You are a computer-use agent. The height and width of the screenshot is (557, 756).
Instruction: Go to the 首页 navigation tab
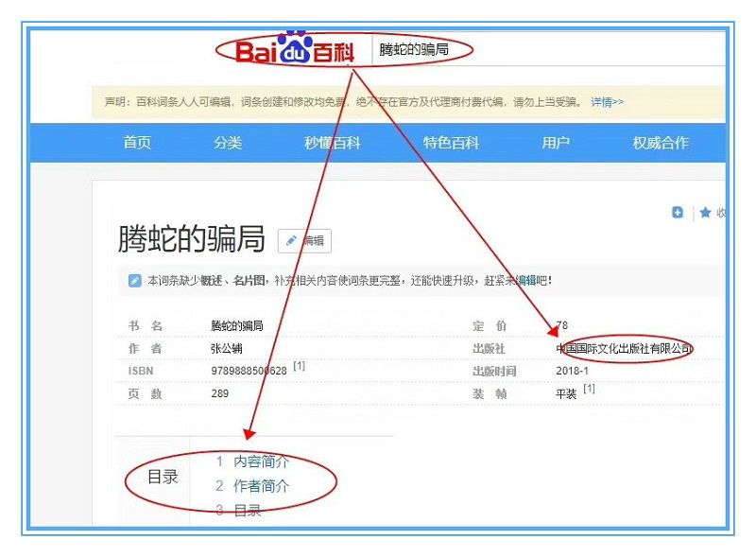tap(137, 143)
